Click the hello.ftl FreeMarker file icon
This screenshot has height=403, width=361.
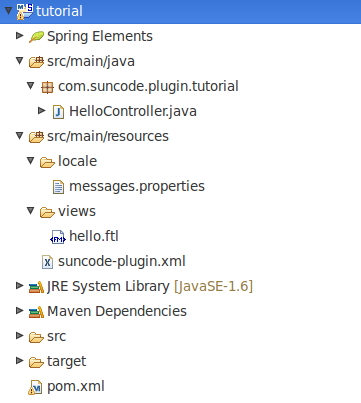click(x=58, y=237)
